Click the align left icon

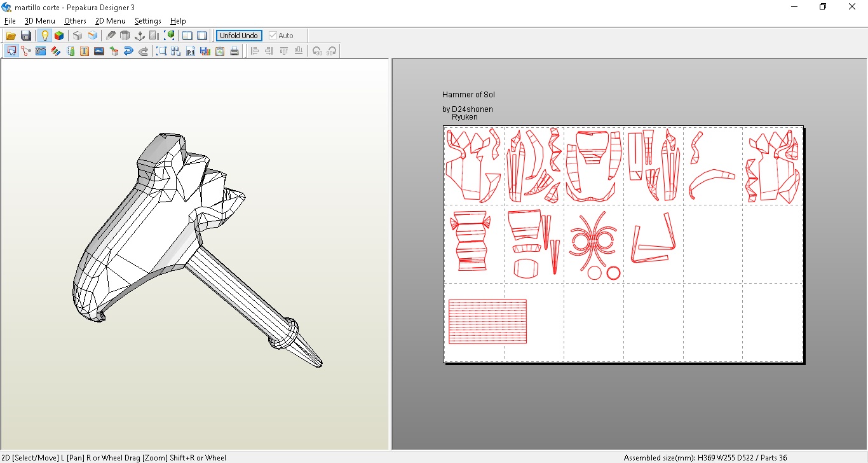[x=254, y=51]
